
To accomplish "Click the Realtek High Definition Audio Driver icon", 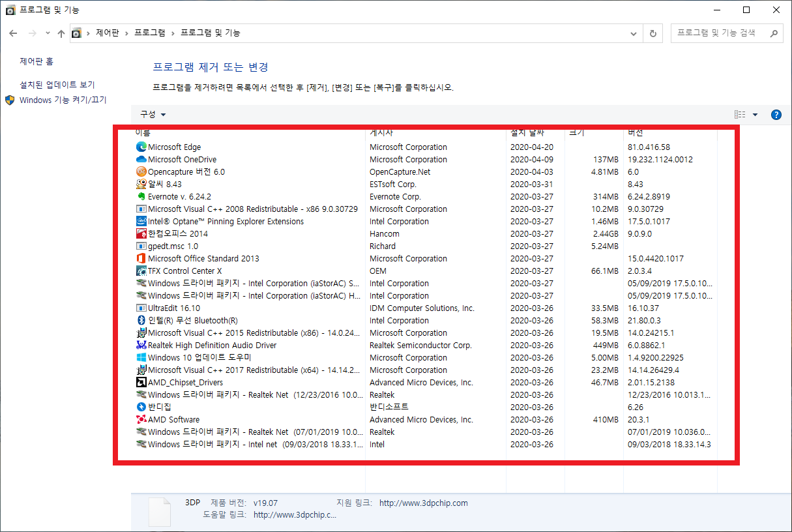I will 141,346.
